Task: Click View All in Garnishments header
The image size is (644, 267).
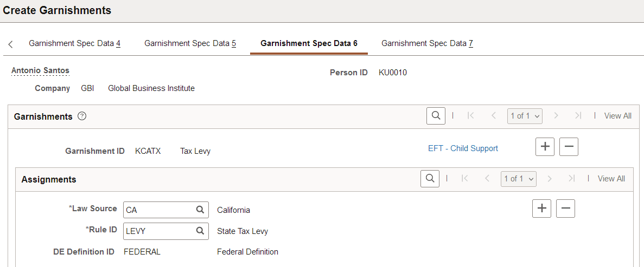Action: (617, 116)
